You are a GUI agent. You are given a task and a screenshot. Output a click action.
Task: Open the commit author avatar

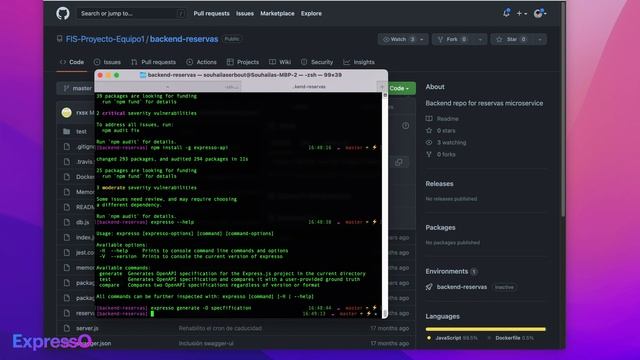[x=67, y=113]
